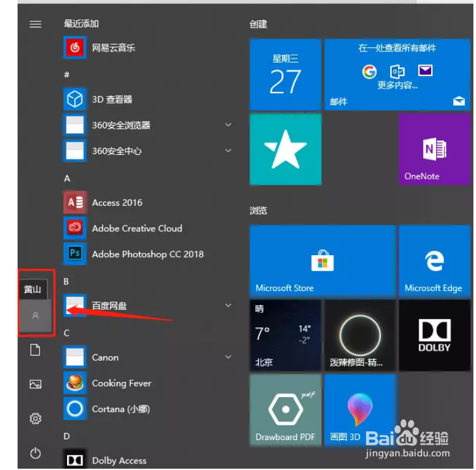476x470 pixels.
Task: Click the 浏览 tile group title
Action: point(259,210)
